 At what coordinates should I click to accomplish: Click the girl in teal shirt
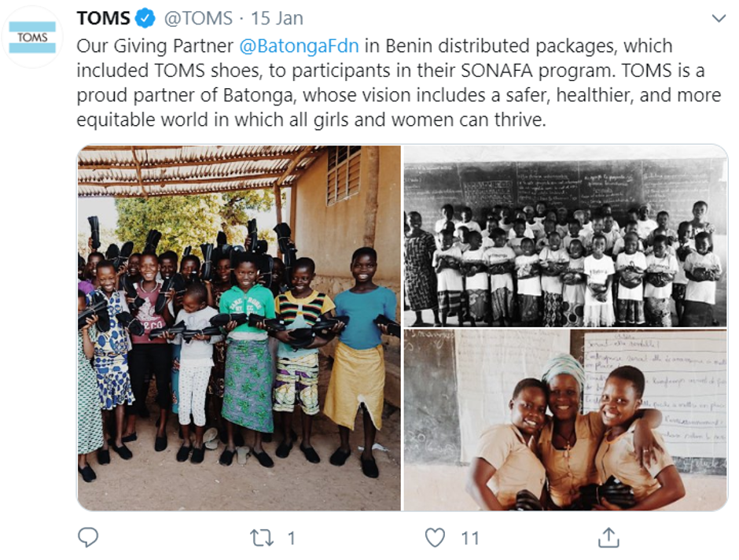(x=362, y=358)
